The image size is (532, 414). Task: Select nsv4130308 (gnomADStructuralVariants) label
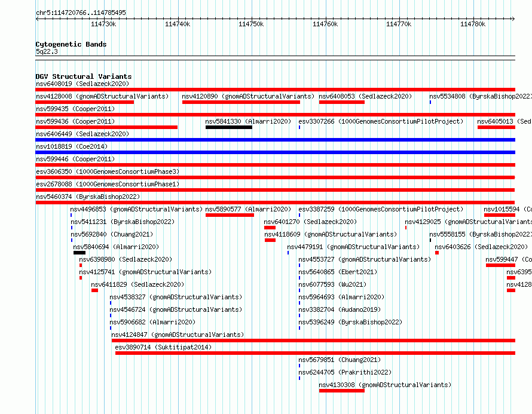[x=385, y=385]
